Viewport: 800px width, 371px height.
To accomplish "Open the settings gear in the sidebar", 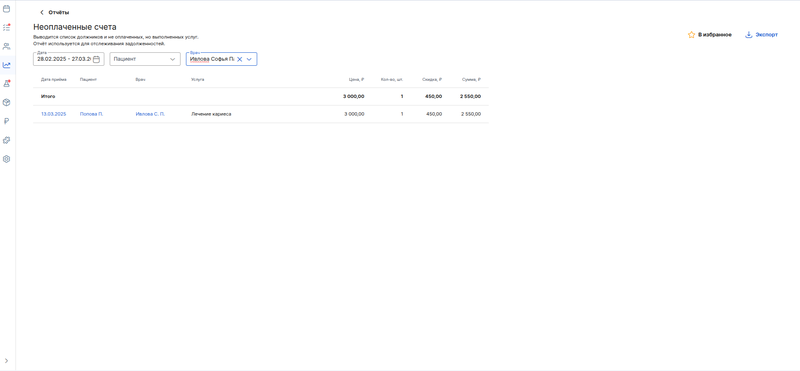I will pos(7,159).
